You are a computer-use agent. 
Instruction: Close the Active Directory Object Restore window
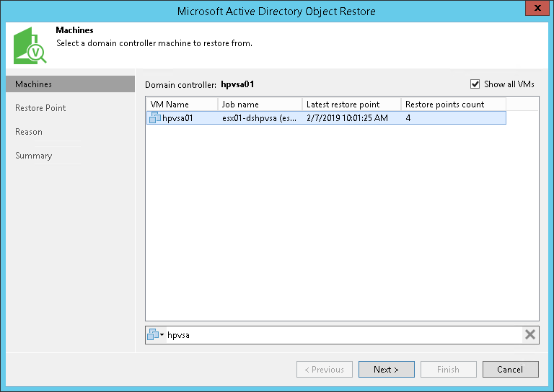coord(537,10)
